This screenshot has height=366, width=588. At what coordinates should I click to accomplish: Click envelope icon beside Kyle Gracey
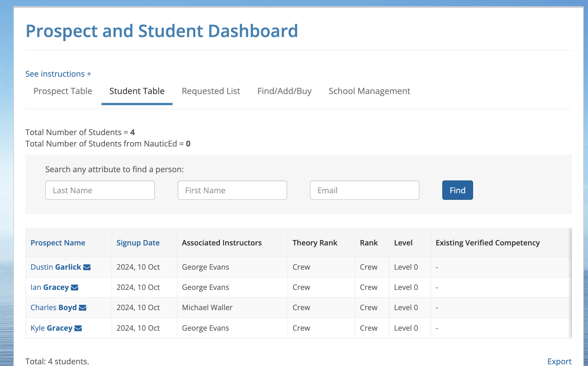tap(78, 328)
